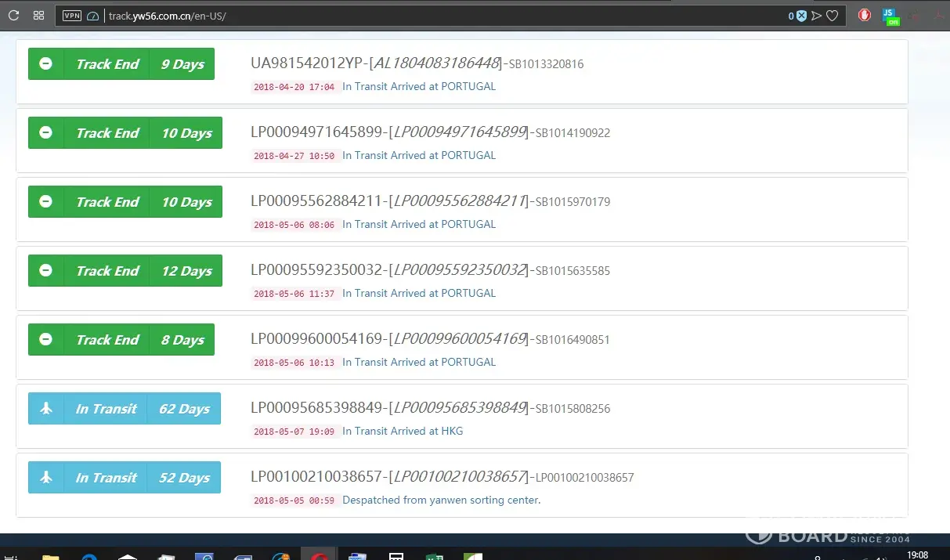Click timestamp 2018-05-06 10:13

[294, 363]
